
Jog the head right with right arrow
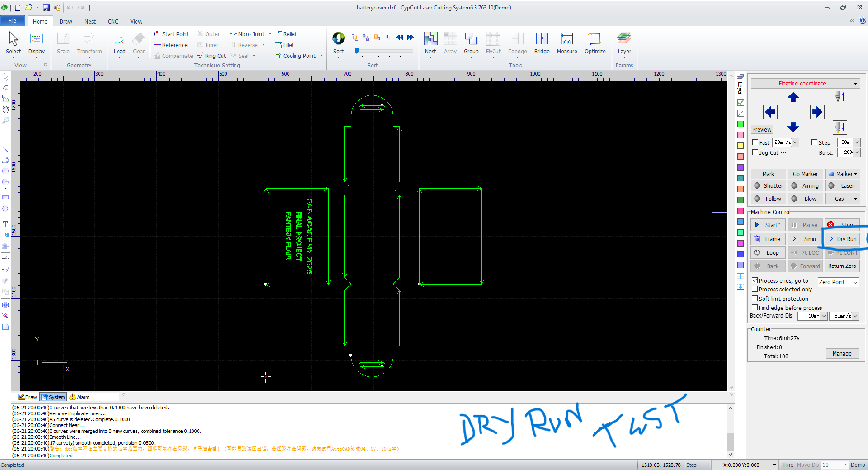[817, 112]
